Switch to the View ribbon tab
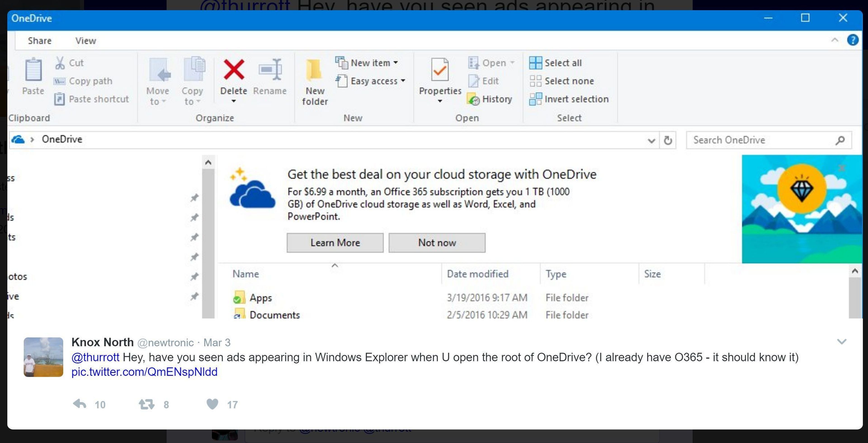Image resolution: width=868 pixels, height=443 pixels. click(86, 41)
